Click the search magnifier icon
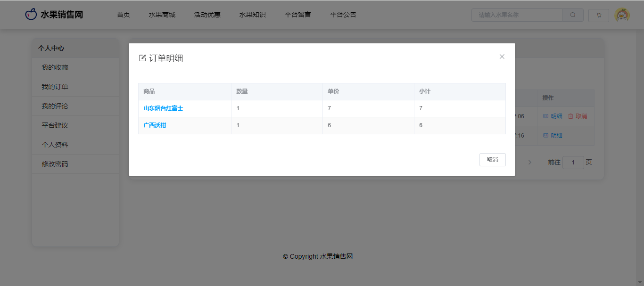The image size is (644, 286). click(573, 15)
